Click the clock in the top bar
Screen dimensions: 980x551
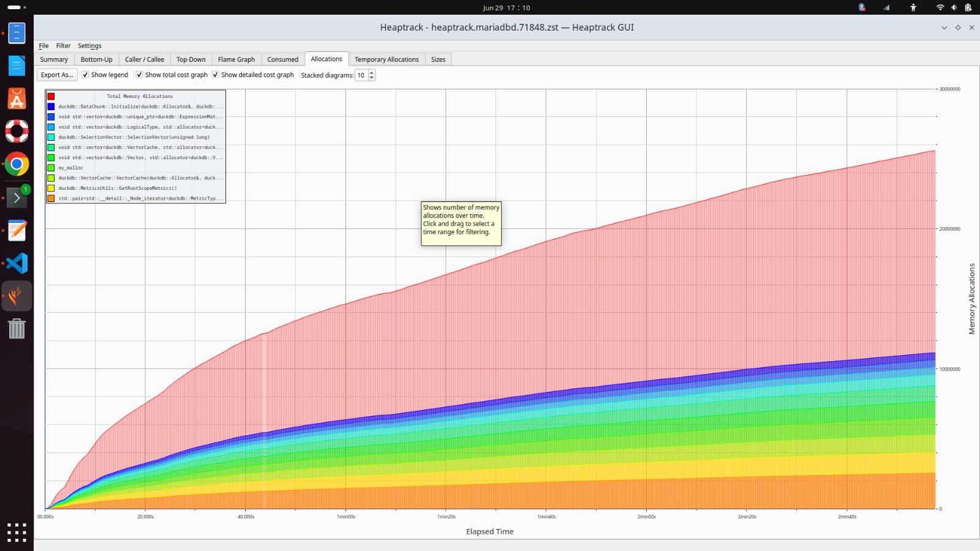507,8
